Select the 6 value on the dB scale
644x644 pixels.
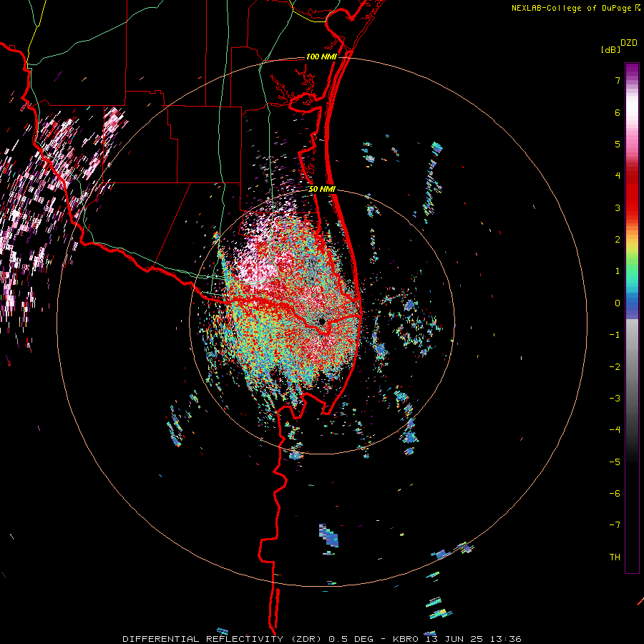618,112
